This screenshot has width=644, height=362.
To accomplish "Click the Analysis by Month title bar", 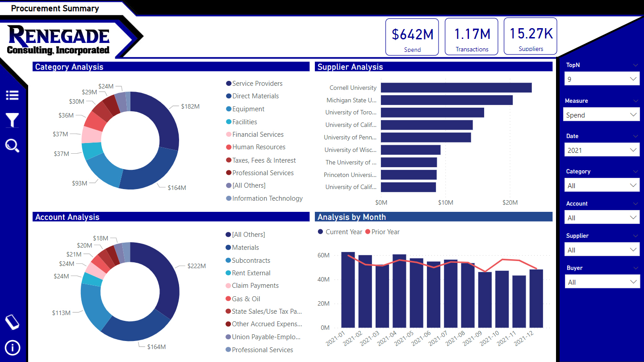I will (434, 217).
